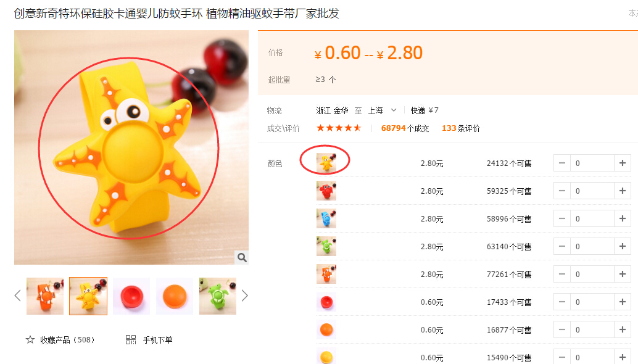Open the destination city dropdown showing 上海
638x364 pixels.
(383, 110)
